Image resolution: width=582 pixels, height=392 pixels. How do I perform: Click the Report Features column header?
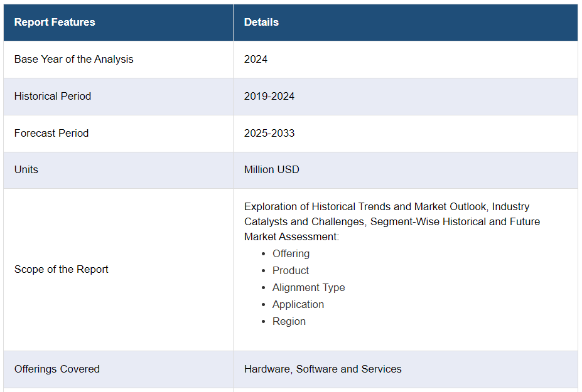tap(55, 23)
